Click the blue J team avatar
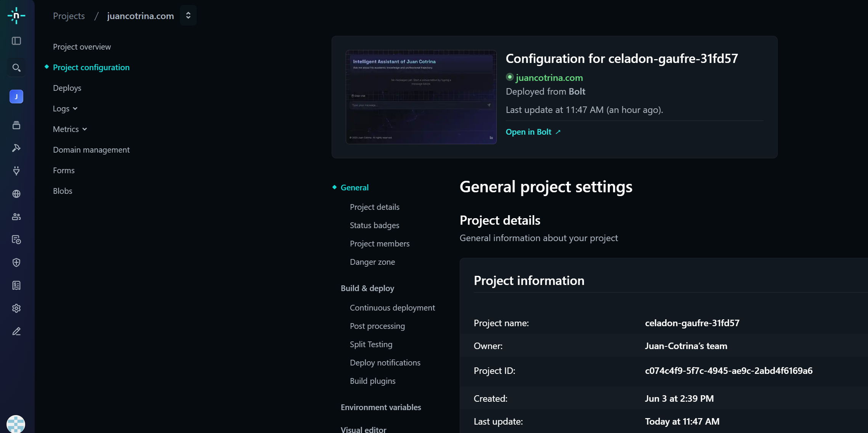The width and height of the screenshot is (868, 433). pos(16,97)
